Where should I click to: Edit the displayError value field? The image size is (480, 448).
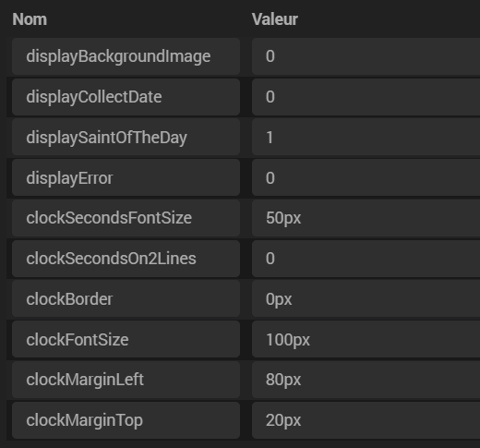[x=366, y=177]
